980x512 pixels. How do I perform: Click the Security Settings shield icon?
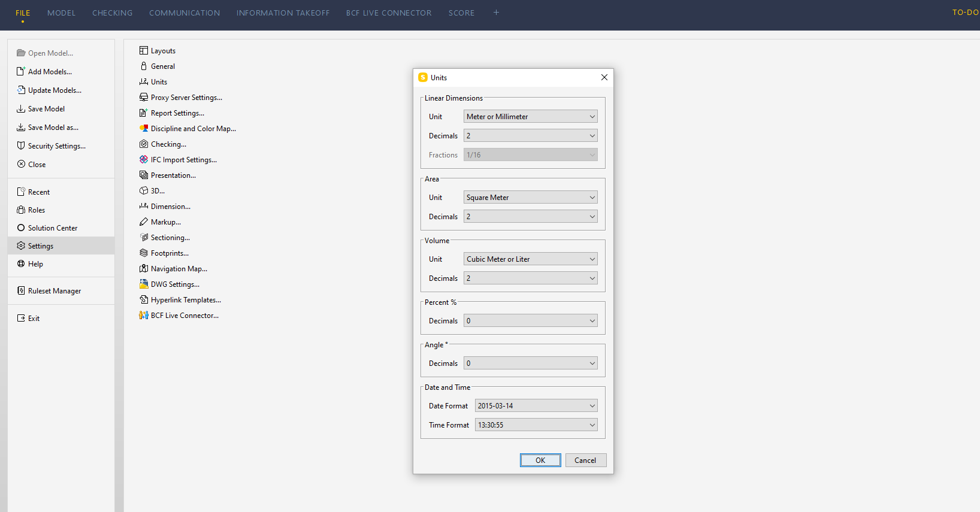[21, 146]
